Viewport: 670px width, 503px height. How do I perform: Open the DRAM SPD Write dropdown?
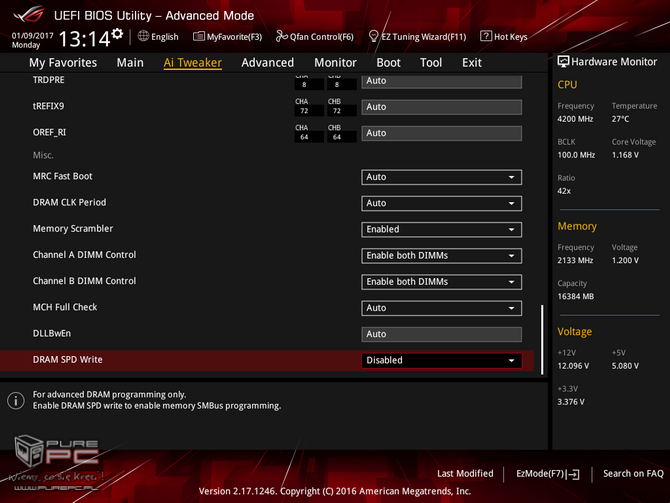click(441, 360)
